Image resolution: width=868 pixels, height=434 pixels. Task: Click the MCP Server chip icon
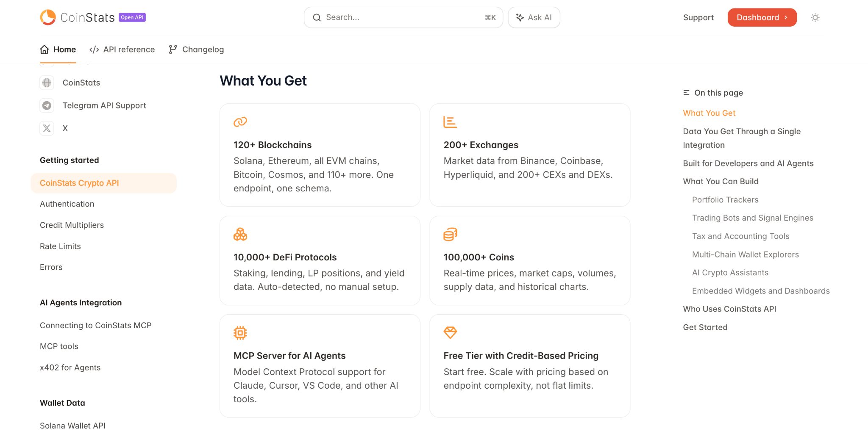(240, 333)
